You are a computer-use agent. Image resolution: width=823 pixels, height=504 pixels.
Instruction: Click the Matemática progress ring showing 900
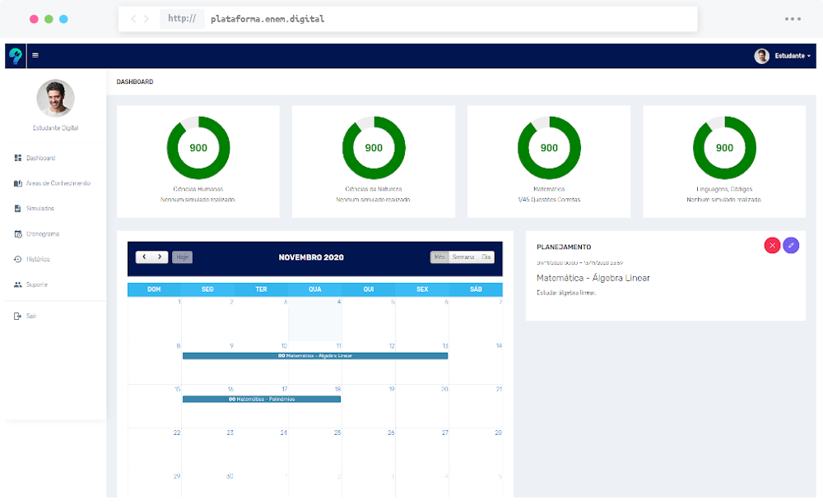pyautogui.click(x=549, y=147)
